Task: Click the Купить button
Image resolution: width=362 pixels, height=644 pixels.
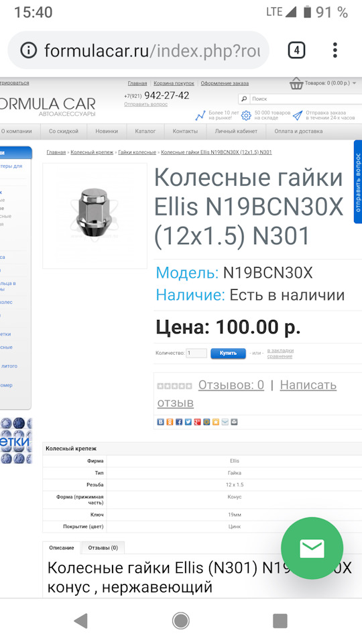Action: 228,354
